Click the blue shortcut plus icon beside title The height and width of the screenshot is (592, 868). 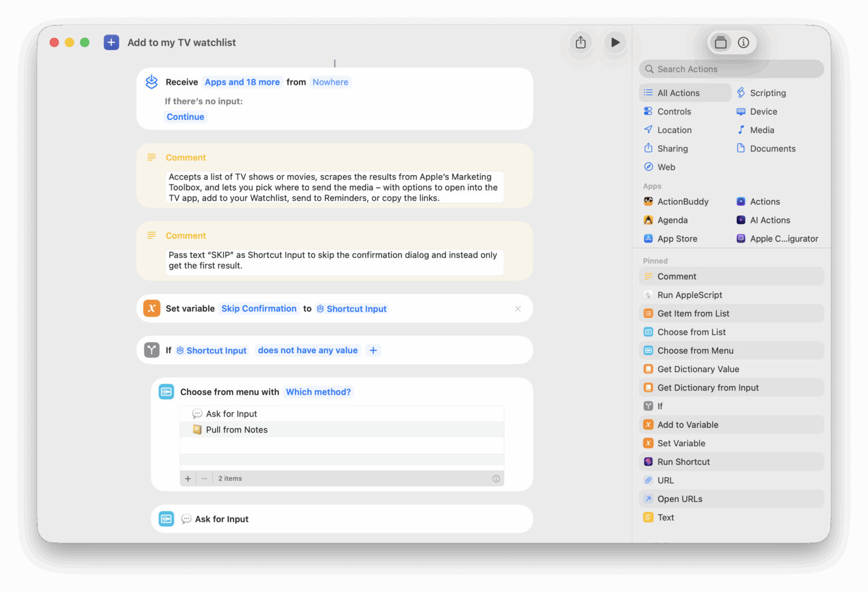[111, 42]
